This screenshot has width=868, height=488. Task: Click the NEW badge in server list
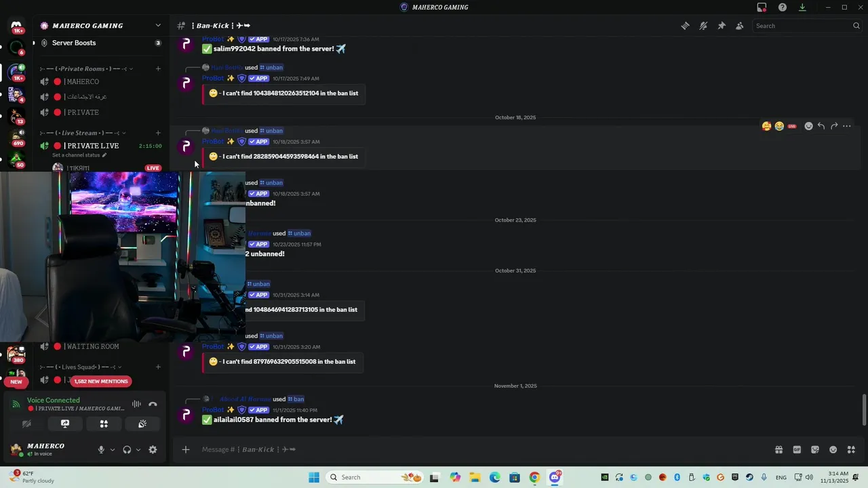point(16,382)
